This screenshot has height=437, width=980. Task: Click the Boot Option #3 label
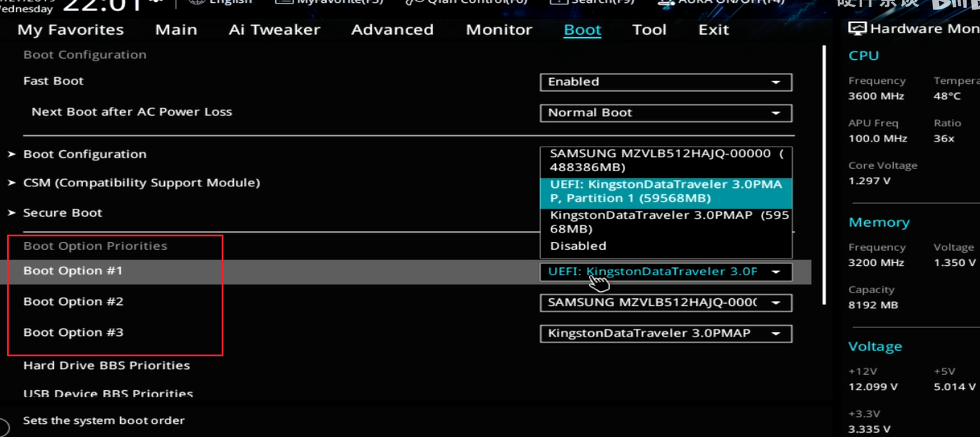73,333
